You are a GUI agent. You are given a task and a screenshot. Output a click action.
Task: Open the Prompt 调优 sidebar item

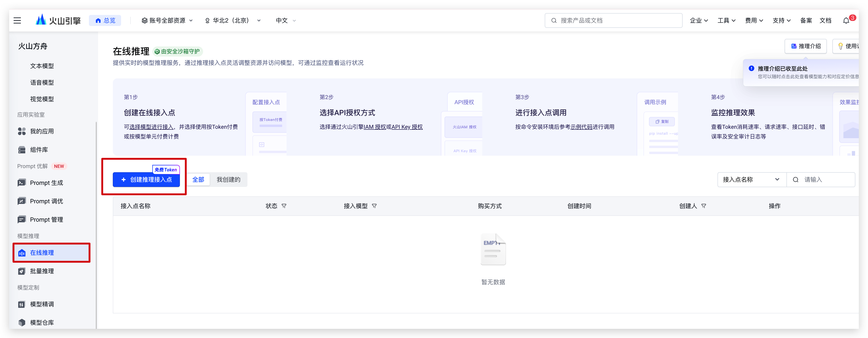(46, 201)
